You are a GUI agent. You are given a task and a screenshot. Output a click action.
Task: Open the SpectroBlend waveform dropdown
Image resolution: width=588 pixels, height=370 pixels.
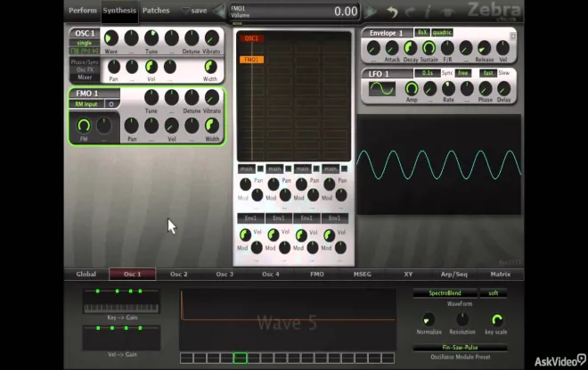click(x=445, y=293)
